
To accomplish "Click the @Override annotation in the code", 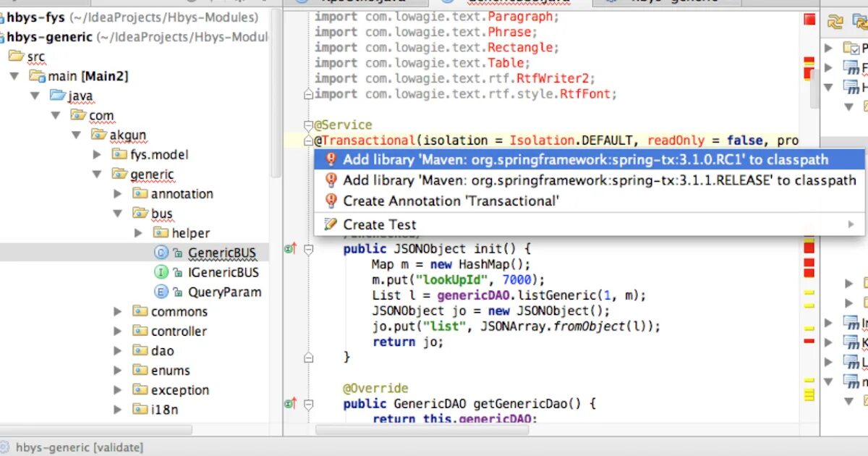I will 375,388.
